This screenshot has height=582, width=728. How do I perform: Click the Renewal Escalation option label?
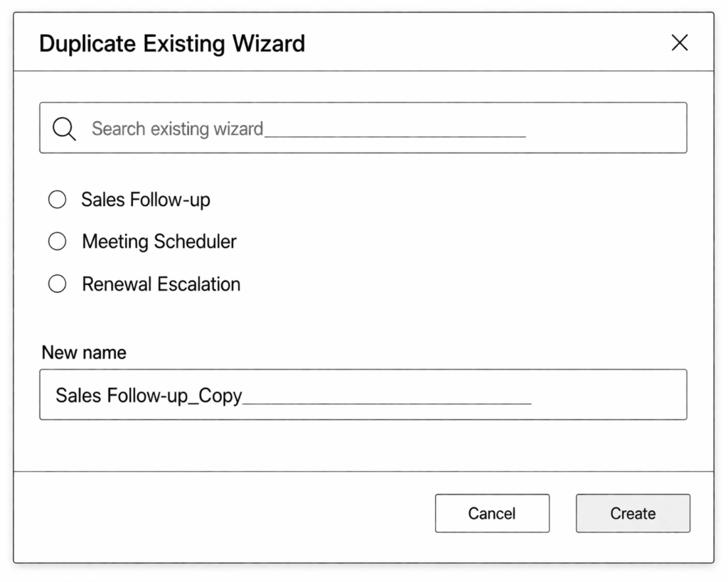161,284
